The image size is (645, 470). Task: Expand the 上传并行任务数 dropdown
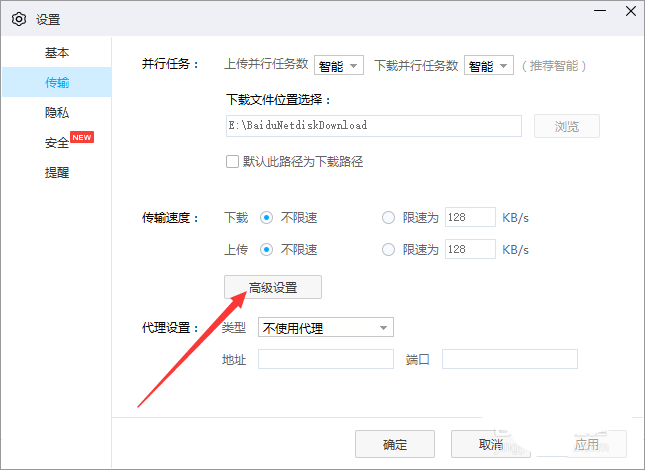point(339,66)
